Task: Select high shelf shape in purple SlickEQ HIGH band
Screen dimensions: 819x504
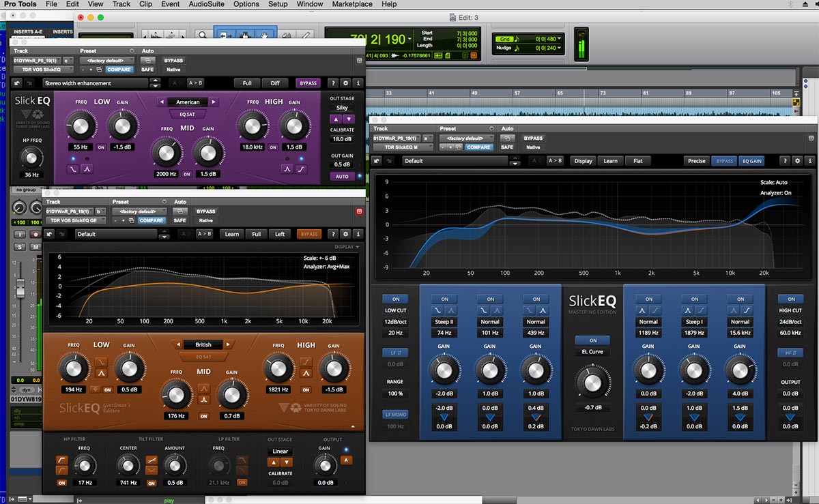Action: coord(301,168)
